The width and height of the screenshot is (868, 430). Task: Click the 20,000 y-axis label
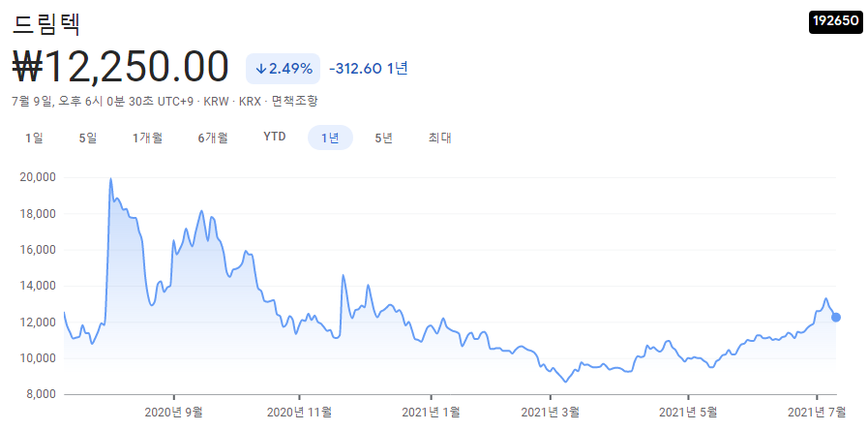click(x=37, y=177)
